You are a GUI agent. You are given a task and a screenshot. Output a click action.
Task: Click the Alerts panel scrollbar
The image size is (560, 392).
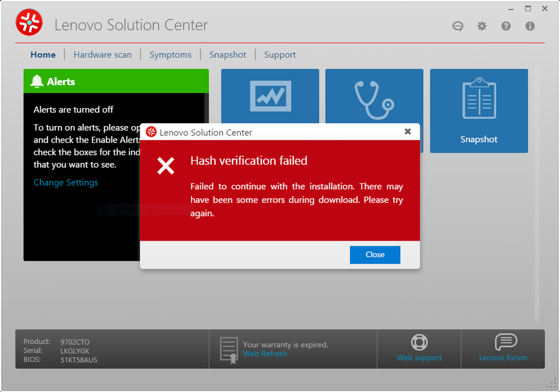(206, 108)
